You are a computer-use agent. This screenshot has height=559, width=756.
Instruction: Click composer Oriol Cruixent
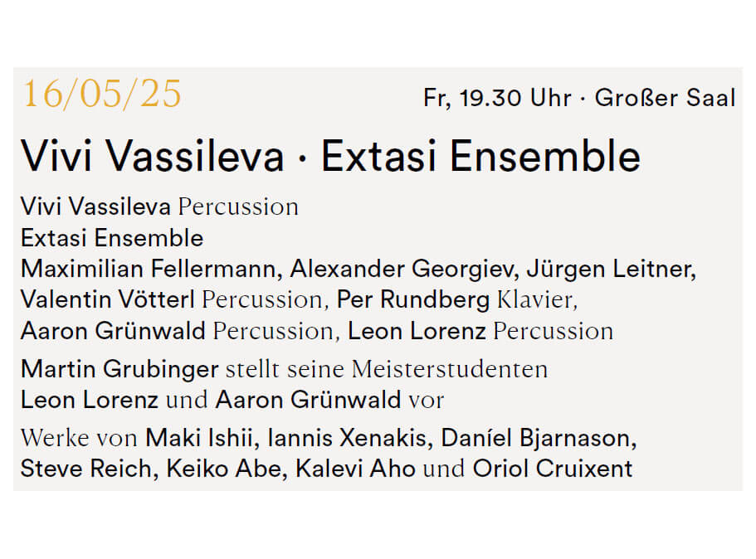[552, 469]
